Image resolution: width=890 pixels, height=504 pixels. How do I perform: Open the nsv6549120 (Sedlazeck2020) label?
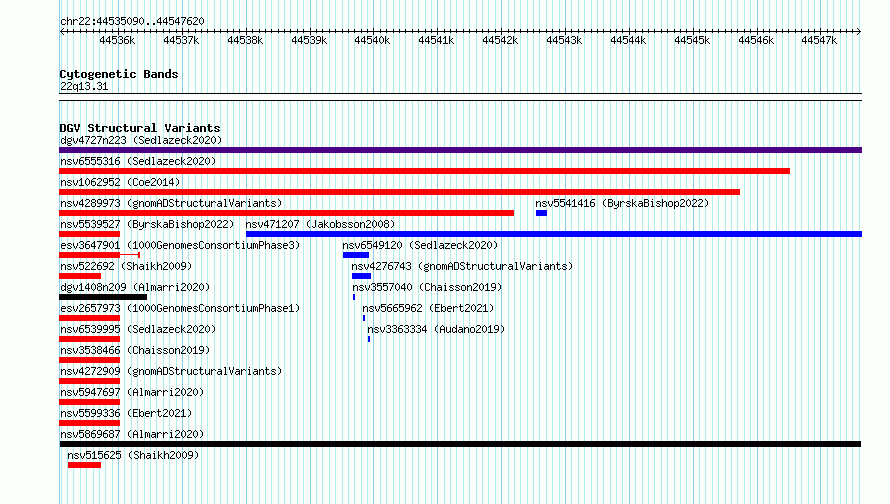420,245
